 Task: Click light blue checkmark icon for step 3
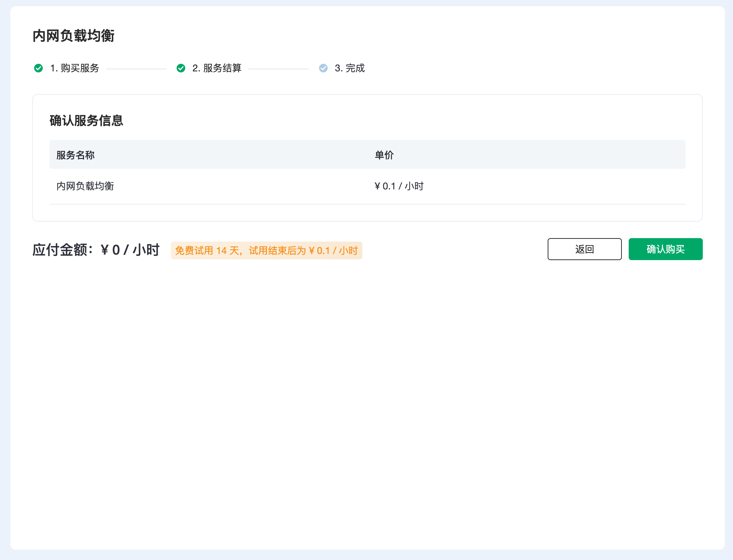click(323, 68)
